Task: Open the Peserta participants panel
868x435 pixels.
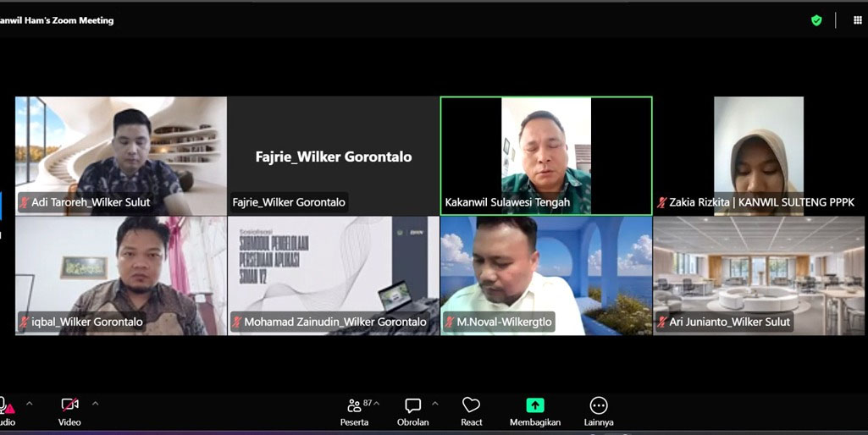Action: click(354, 412)
